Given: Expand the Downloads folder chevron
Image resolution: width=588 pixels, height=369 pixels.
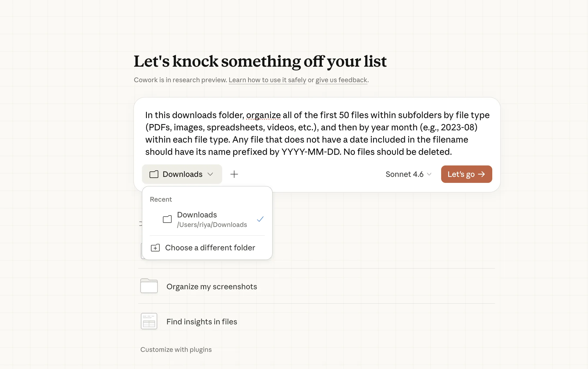Looking at the screenshot, I should [x=210, y=174].
